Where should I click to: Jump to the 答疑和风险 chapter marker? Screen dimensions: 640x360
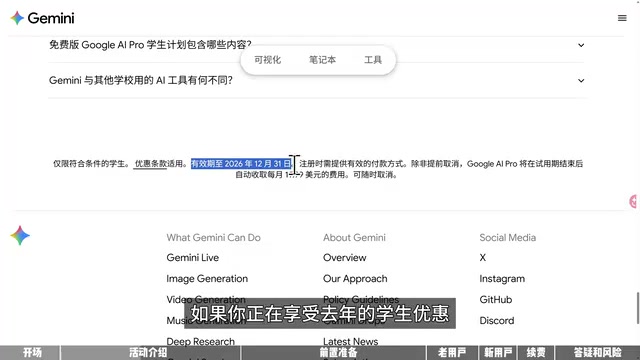(x=598, y=352)
